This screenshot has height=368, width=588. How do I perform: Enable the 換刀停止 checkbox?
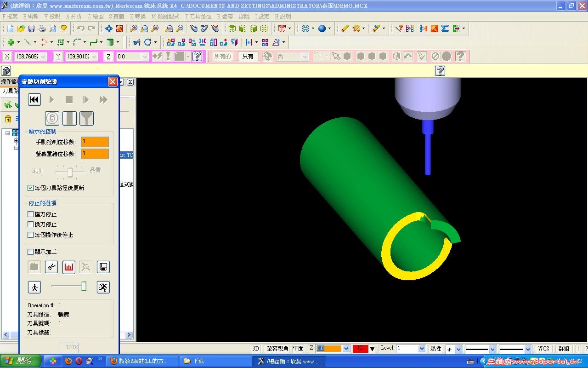(x=31, y=224)
